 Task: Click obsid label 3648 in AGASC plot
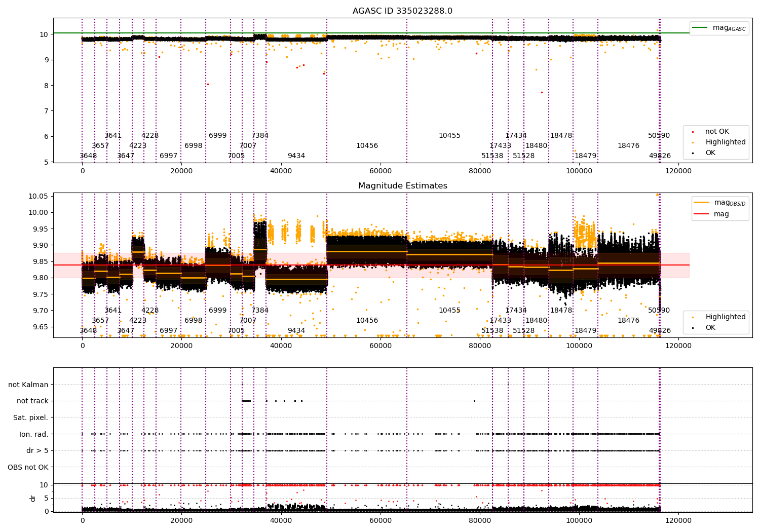88,156
